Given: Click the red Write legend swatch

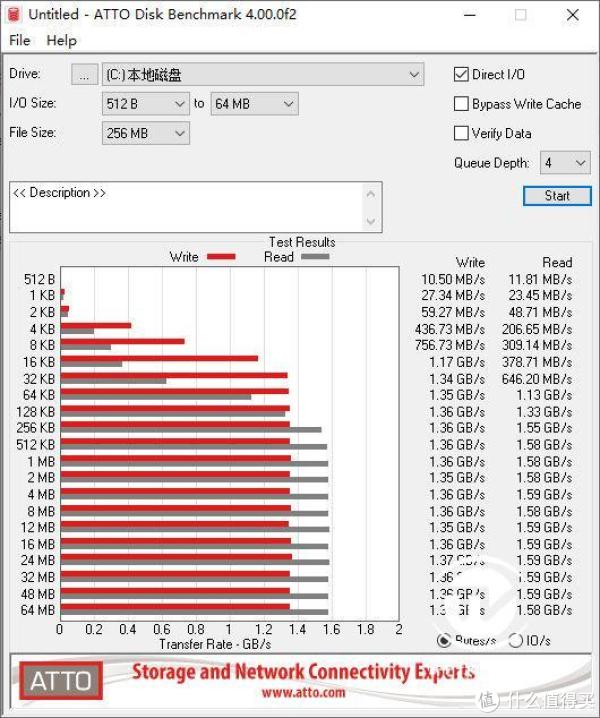Looking at the screenshot, I should tap(221, 257).
